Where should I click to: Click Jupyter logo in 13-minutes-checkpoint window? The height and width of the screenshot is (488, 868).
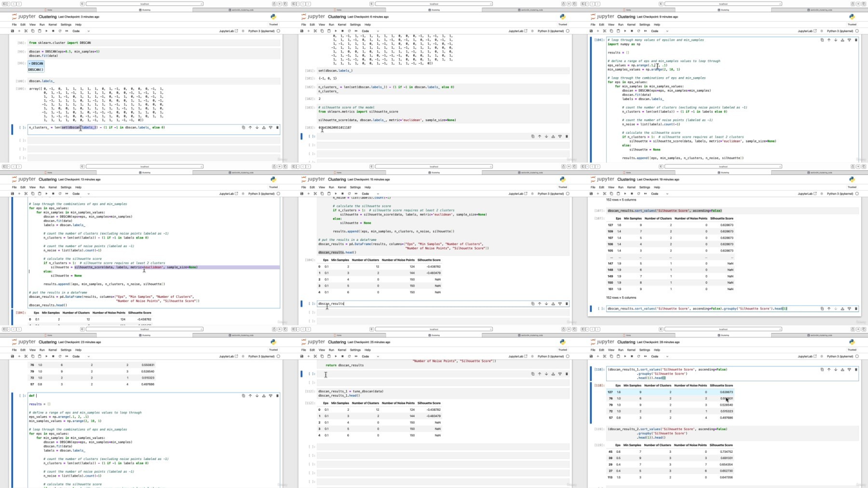(24, 179)
